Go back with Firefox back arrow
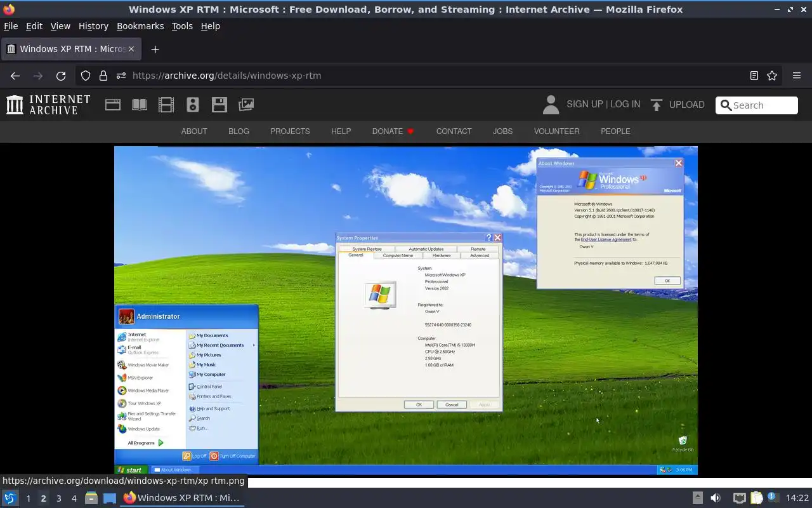 (x=15, y=76)
